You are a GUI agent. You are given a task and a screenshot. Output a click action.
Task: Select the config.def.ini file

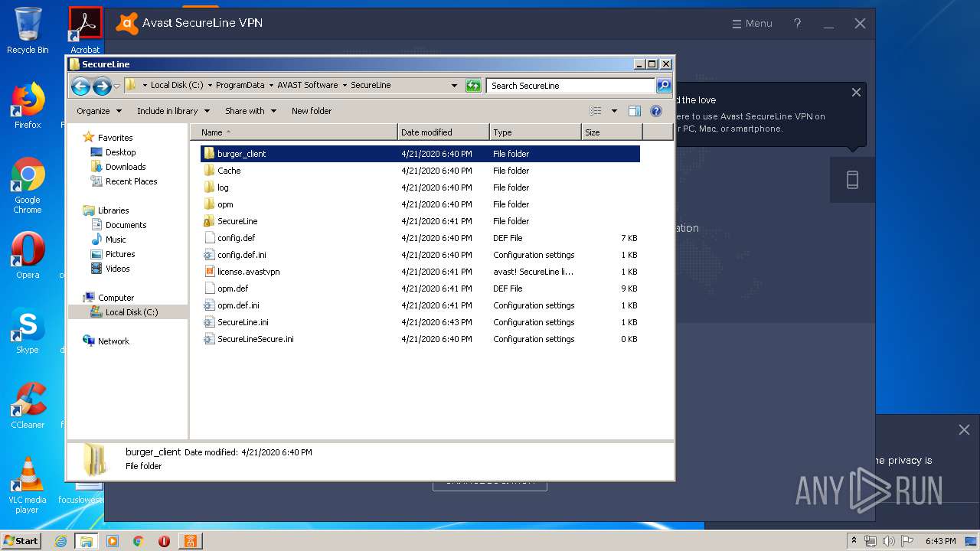point(420,255)
